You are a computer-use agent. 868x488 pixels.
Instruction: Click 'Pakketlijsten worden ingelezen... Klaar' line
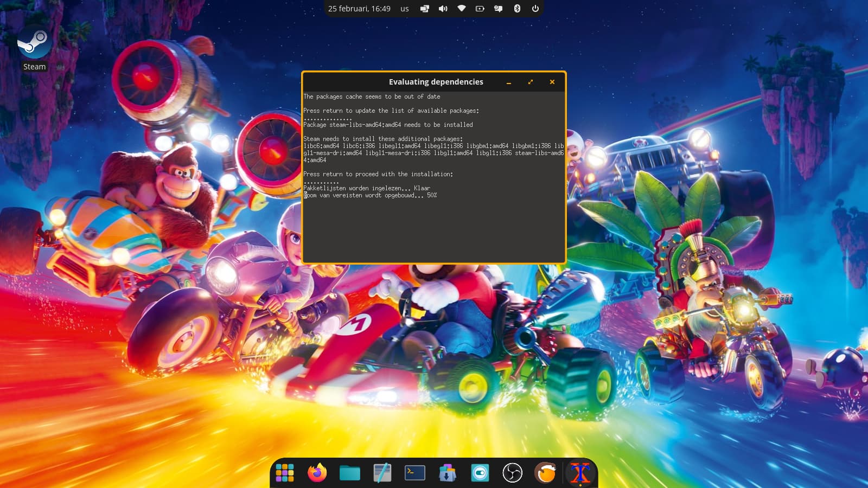[367, 188]
